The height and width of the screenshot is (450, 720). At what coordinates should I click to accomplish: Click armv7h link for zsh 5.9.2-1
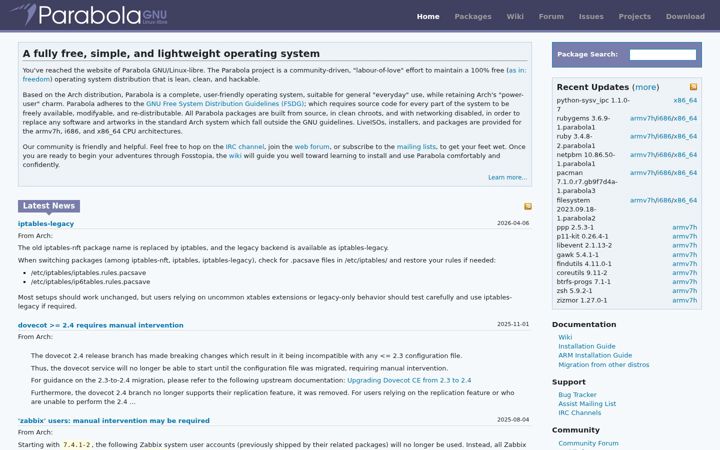pyautogui.click(x=685, y=291)
